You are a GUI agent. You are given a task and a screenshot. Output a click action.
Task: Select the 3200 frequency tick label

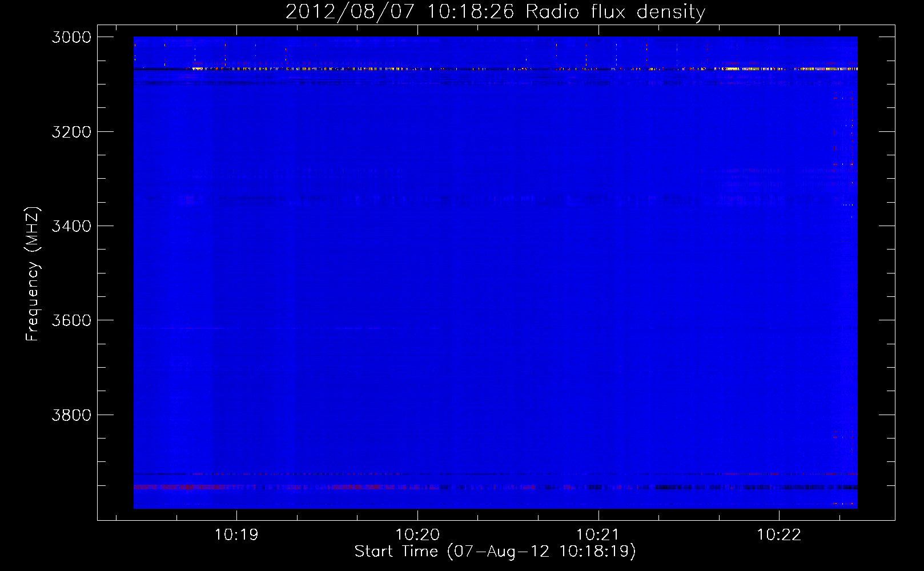click(71, 132)
